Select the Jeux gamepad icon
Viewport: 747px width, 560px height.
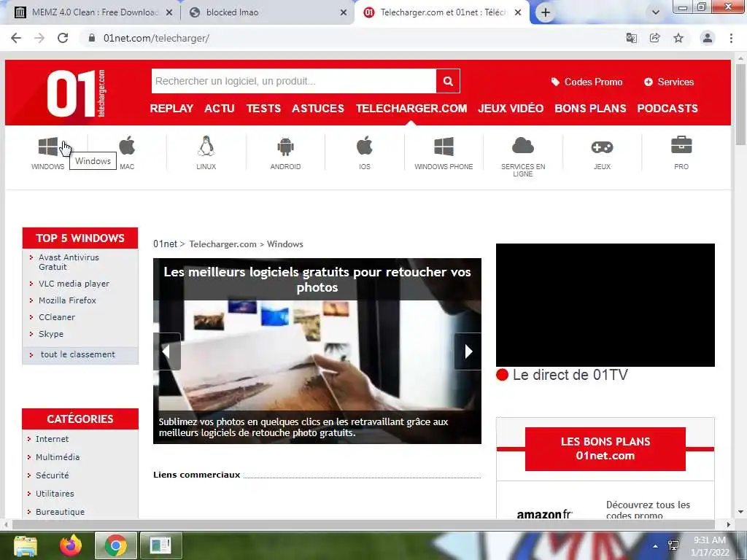(x=602, y=147)
